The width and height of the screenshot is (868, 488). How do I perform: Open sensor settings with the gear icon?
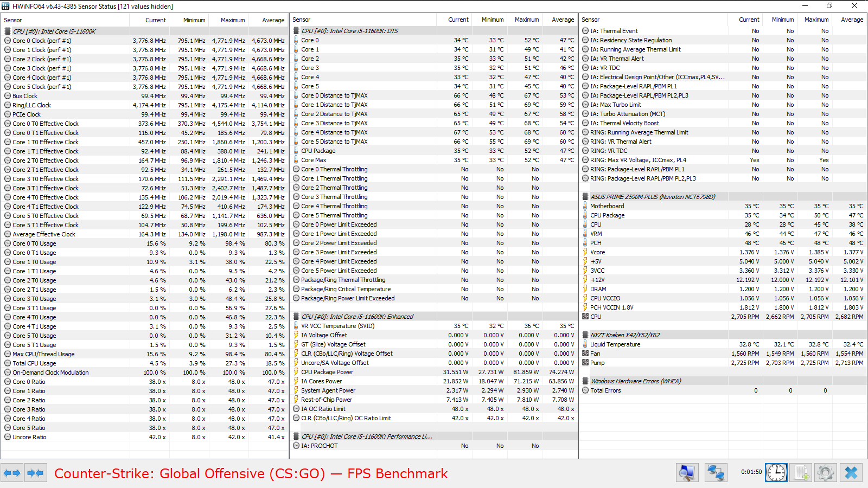(826, 473)
